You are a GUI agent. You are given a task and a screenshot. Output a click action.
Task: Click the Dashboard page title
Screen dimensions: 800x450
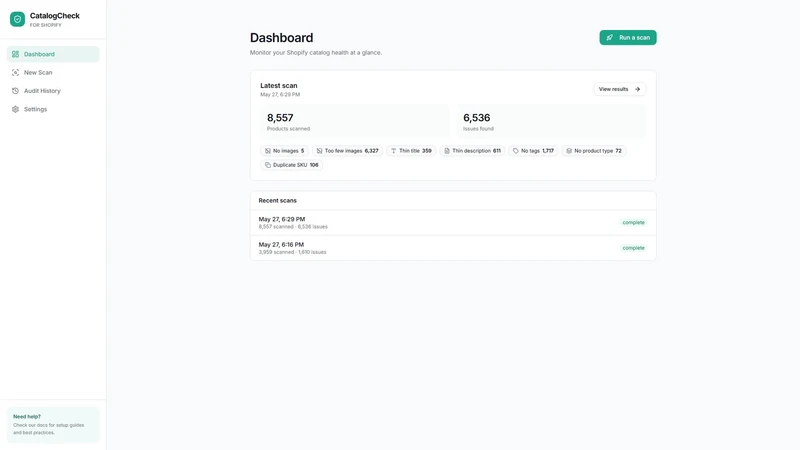(282, 38)
